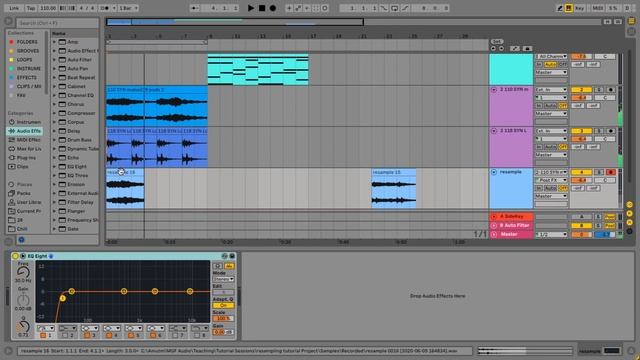Toggle EQ Eight Adapt. Q On button

[x=223, y=305]
